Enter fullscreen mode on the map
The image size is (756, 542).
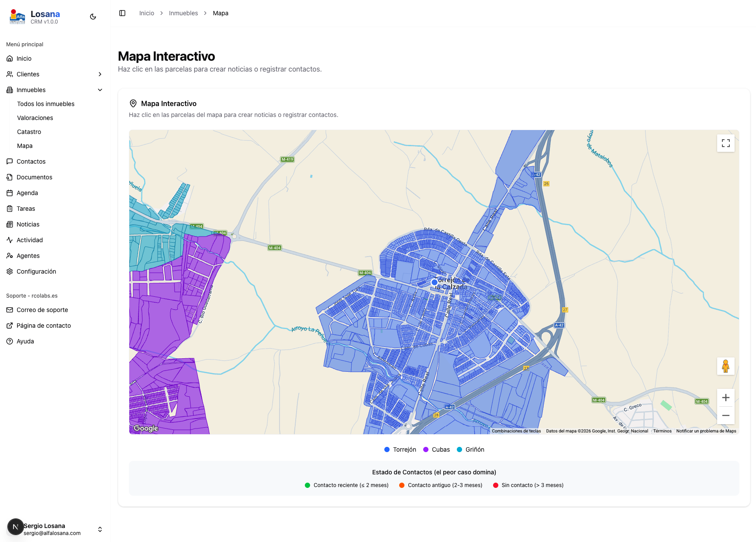[725, 143]
